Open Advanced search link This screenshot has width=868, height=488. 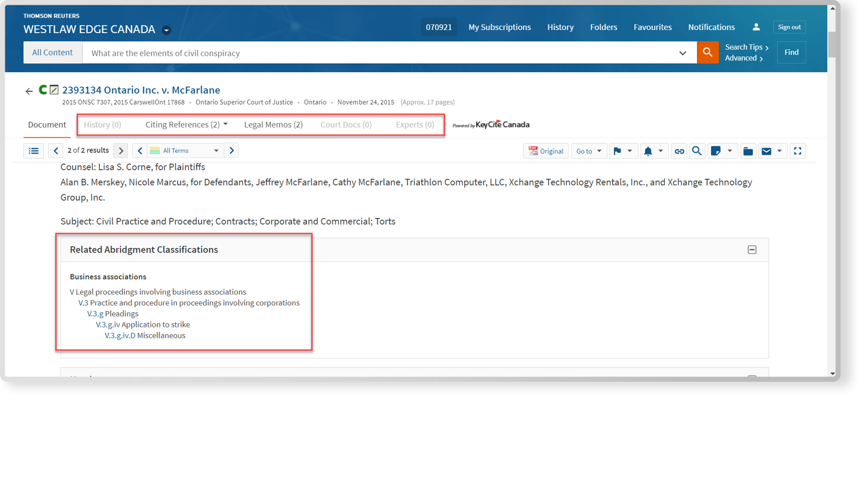click(x=744, y=58)
